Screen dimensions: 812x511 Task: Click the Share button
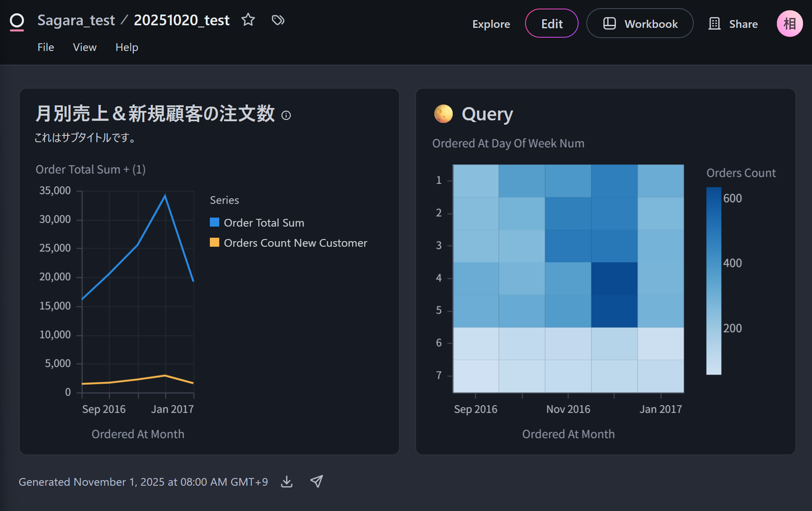[x=733, y=24]
